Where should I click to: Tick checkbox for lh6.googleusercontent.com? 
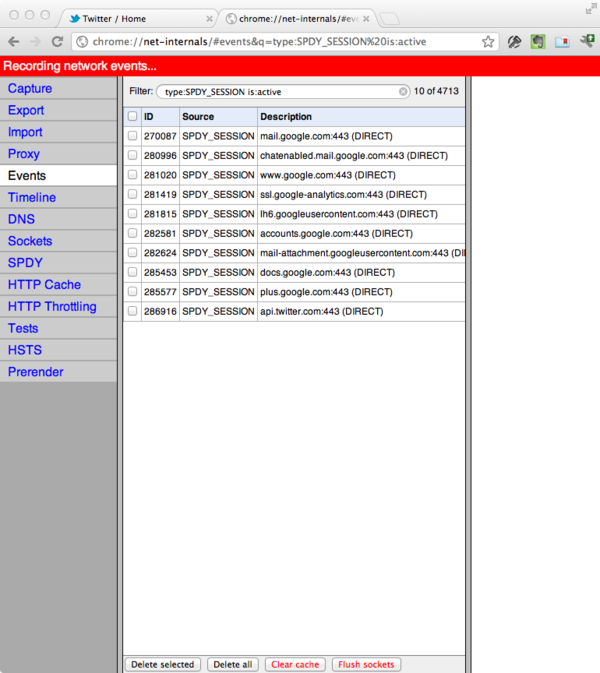(132, 213)
